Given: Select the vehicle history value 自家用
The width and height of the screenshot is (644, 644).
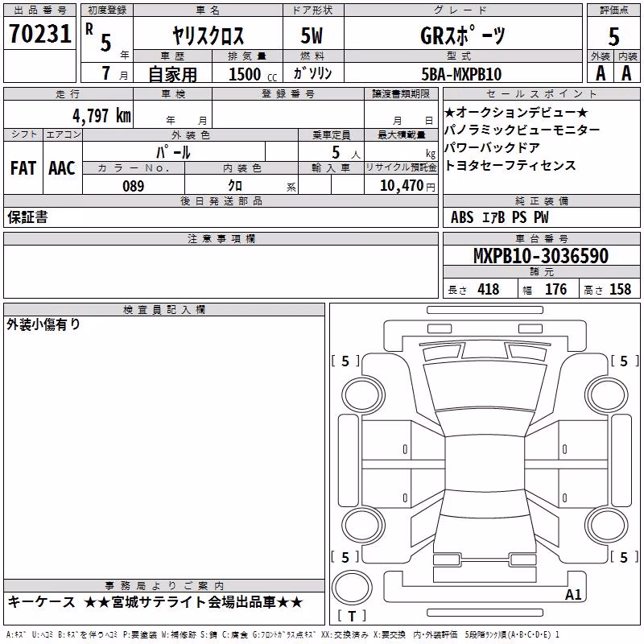Looking at the screenshot, I should coord(172,74).
